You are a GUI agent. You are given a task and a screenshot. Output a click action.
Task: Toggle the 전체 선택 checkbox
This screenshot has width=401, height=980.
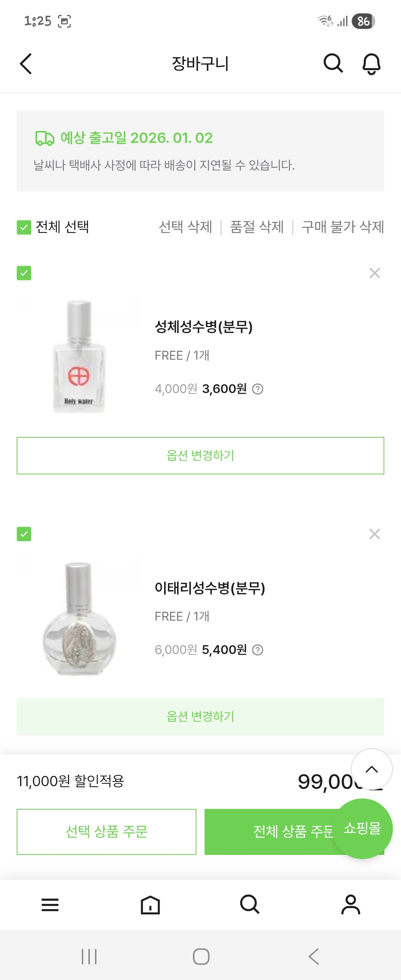pos(24,228)
